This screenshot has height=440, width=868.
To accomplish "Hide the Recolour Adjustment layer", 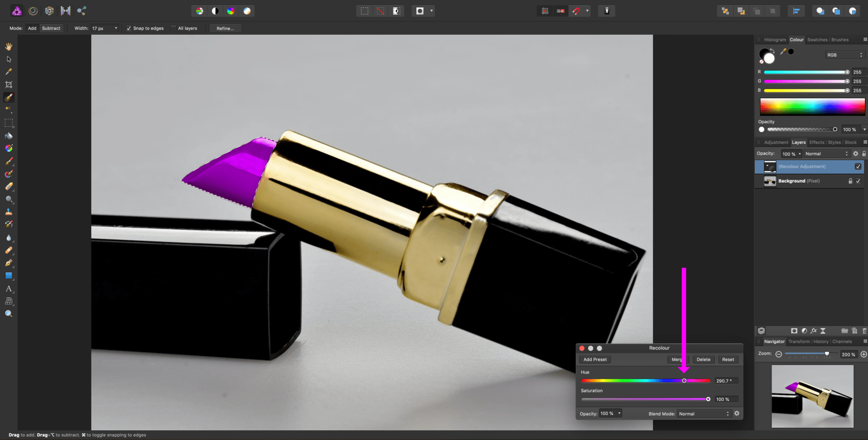I will [x=858, y=166].
